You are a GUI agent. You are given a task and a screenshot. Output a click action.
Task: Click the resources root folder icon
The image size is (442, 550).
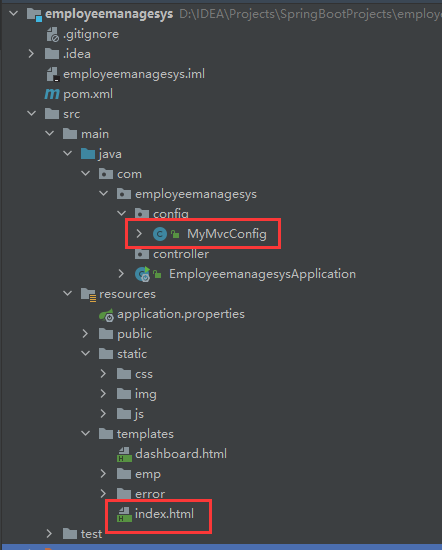88,295
